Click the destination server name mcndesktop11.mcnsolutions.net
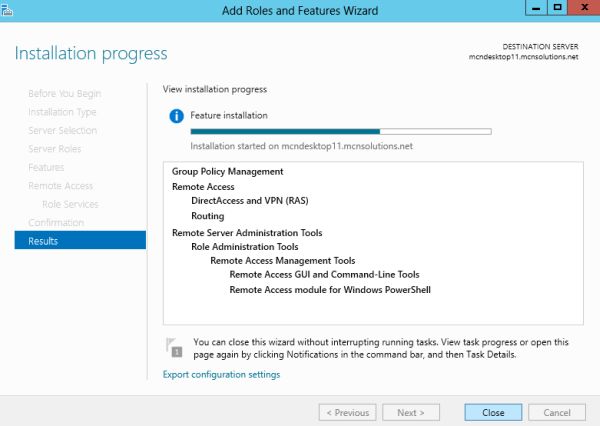600x426 pixels. [x=523, y=57]
